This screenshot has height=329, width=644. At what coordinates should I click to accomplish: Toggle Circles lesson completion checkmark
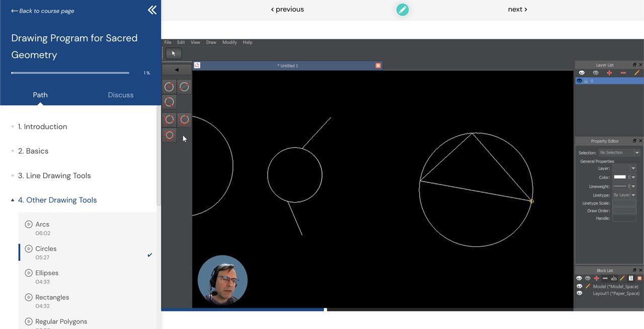coord(150,255)
